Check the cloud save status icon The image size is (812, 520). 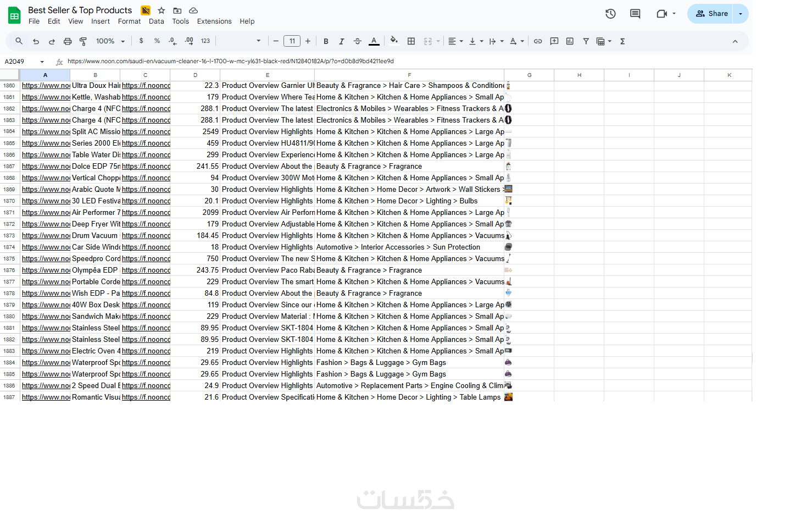coord(193,10)
